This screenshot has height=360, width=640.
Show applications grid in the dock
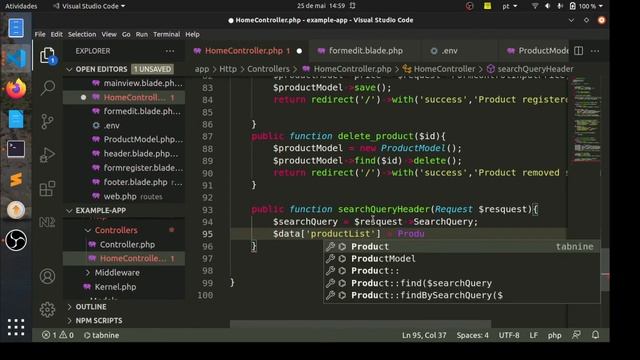(x=16, y=327)
